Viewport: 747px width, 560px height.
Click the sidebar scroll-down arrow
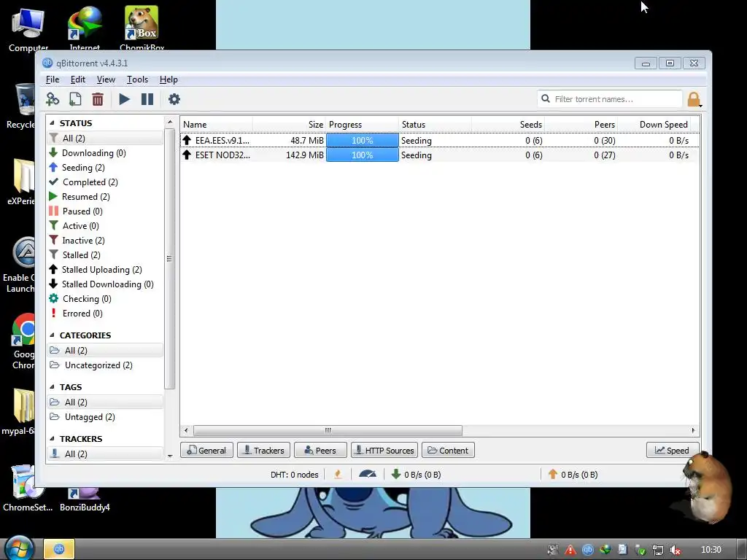tap(170, 456)
